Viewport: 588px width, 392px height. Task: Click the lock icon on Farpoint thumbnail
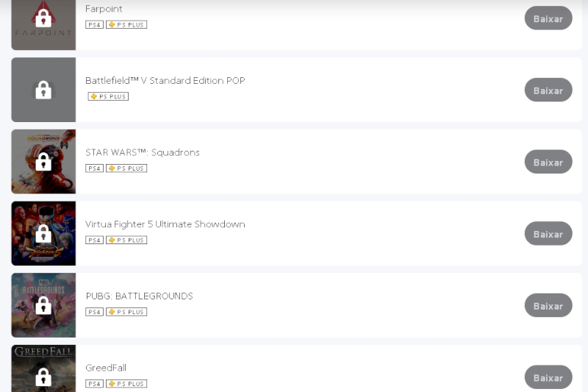tap(43, 18)
